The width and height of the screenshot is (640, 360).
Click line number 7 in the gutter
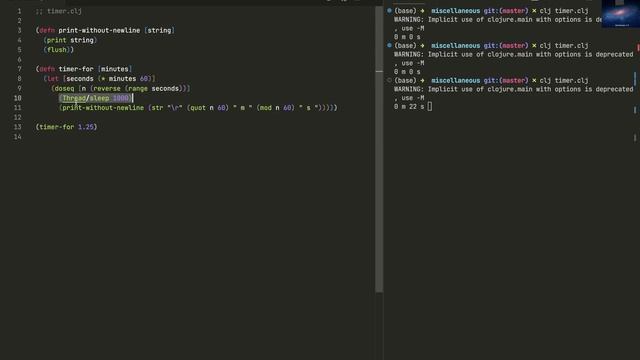point(19,69)
